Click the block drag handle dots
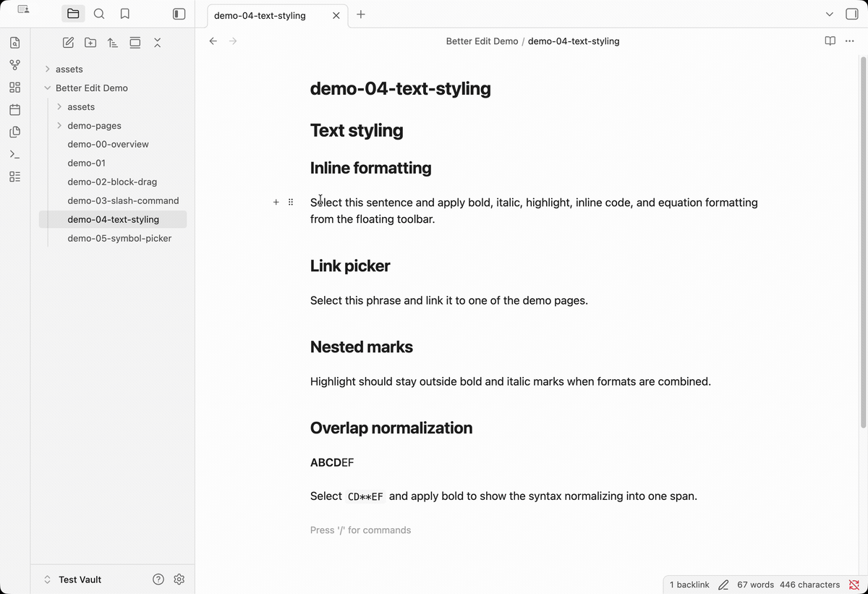This screenshot has width=868, height=594. click(291, 202)
